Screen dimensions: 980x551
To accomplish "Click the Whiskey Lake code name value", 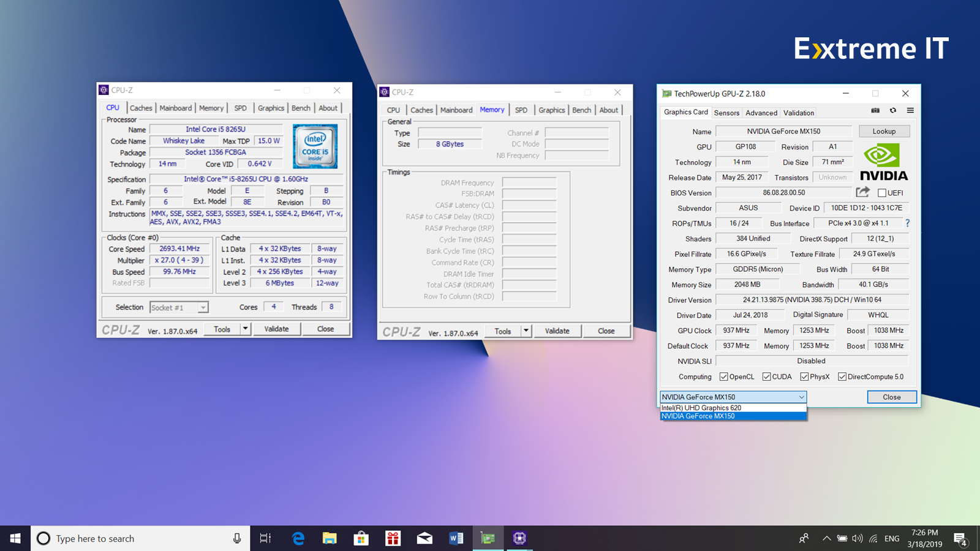I will pyautogui.click(x=183, y=141).
